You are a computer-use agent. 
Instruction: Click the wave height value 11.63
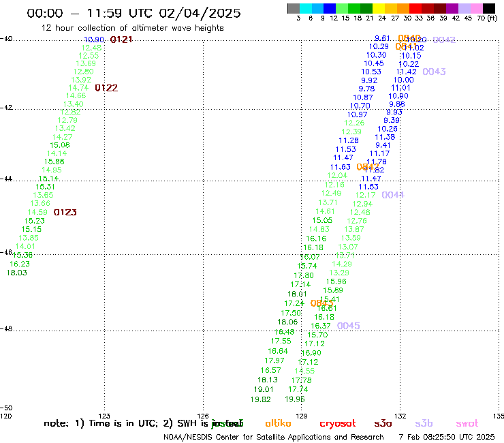pyautogui.click(x=341, y=167)
